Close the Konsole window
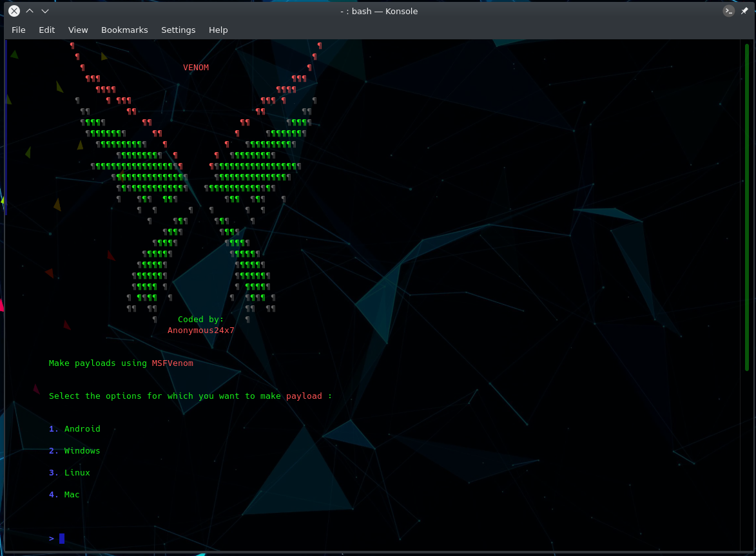This screenshot has width=756, height=556. (x=14, y=10)
